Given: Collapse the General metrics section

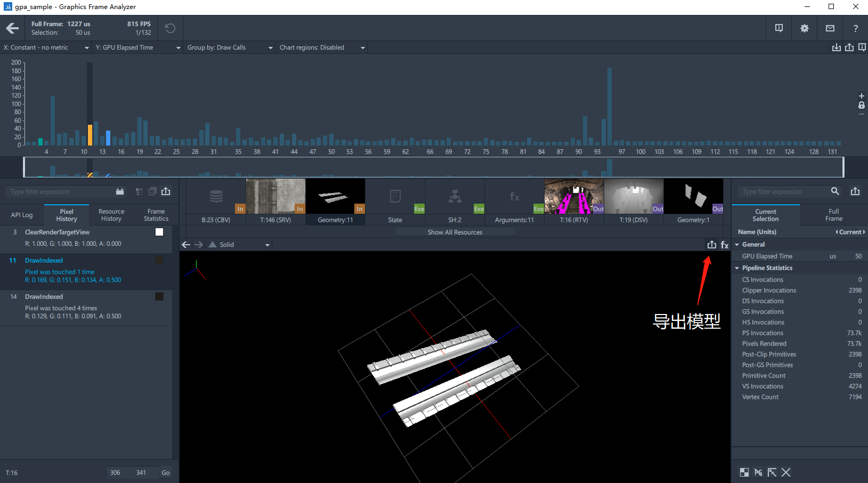Looking at the screenshot, I should pos(737,245).
